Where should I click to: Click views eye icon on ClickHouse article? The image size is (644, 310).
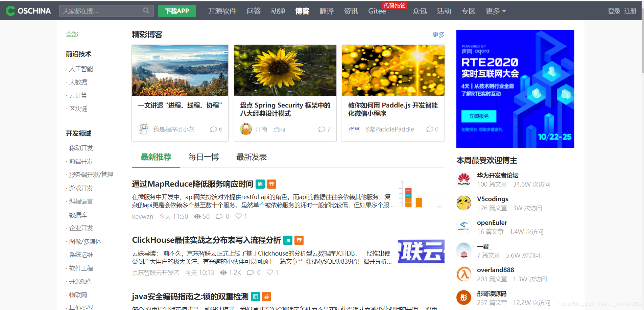click(223, 272)
